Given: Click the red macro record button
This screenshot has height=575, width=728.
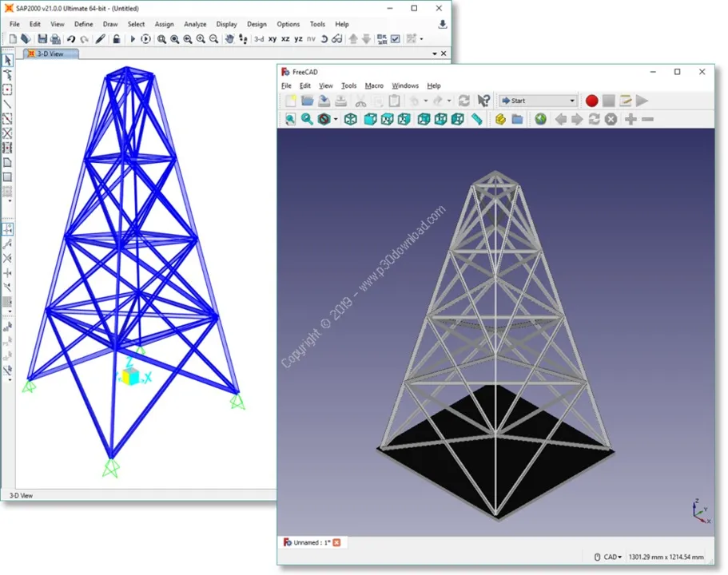Looking at the screenshot, I should (591, 101).
